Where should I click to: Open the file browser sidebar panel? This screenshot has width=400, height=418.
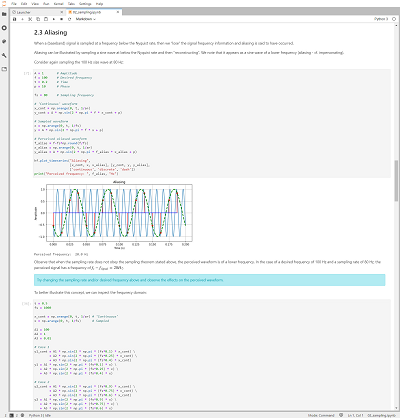(4, 14)
